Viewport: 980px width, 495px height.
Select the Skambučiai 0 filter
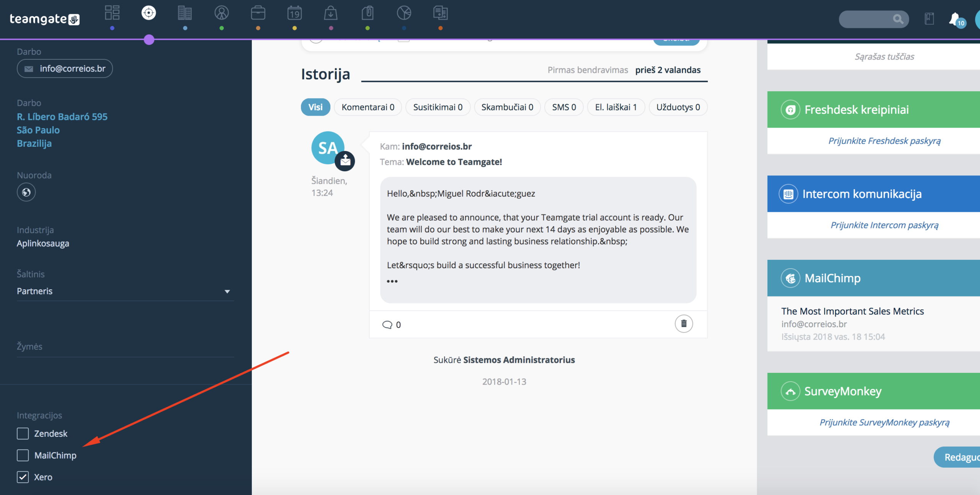pos(507,107)
